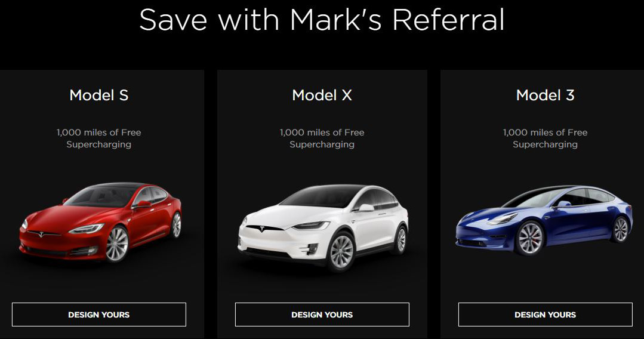Click the front wheel of the Model 3

530,238
